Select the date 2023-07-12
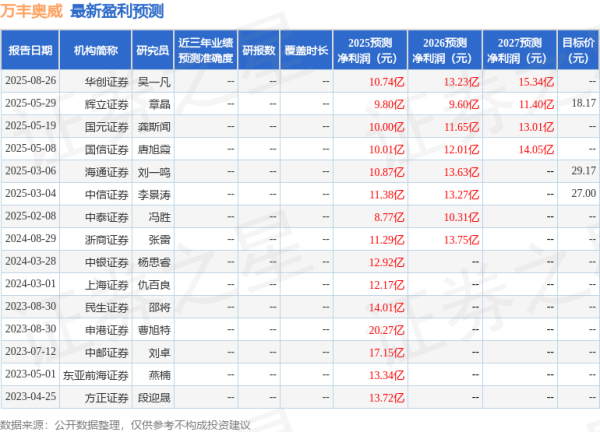600x432 pixels. pyautogui.click(x=31, y=352)
